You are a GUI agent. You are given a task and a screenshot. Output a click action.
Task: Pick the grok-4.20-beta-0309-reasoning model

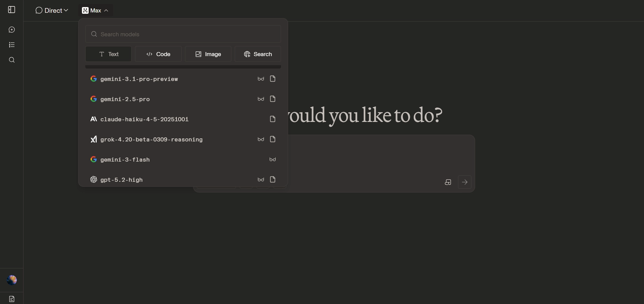[x=183, y=139]
